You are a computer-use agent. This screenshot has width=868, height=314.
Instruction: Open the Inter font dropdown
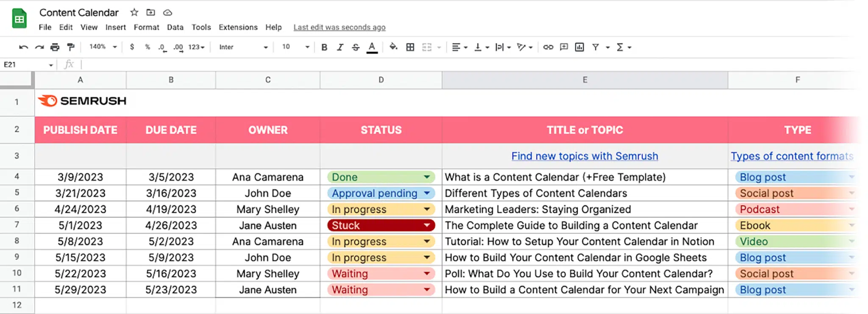[x=243, y=47]
